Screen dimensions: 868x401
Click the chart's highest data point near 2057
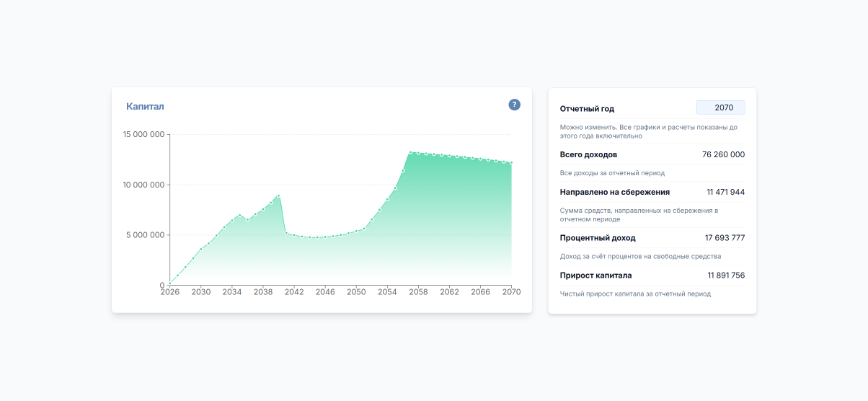point(410,152)
